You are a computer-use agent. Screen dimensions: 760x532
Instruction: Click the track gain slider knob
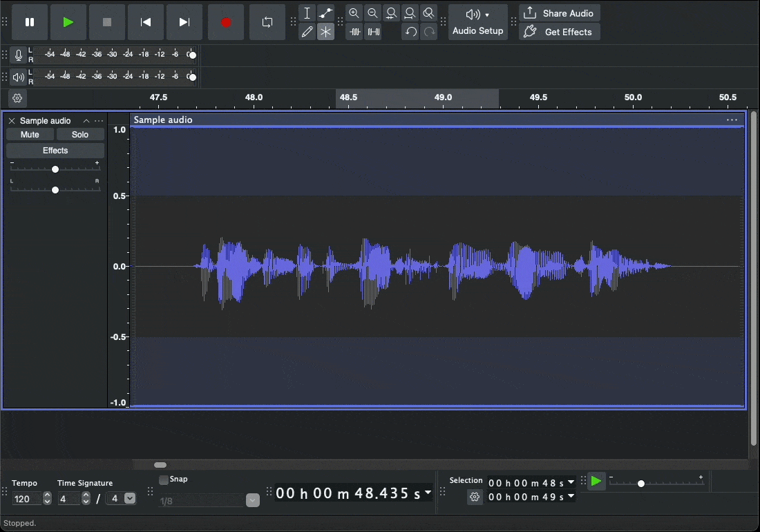pyautogui.click(x=55, y=169)
